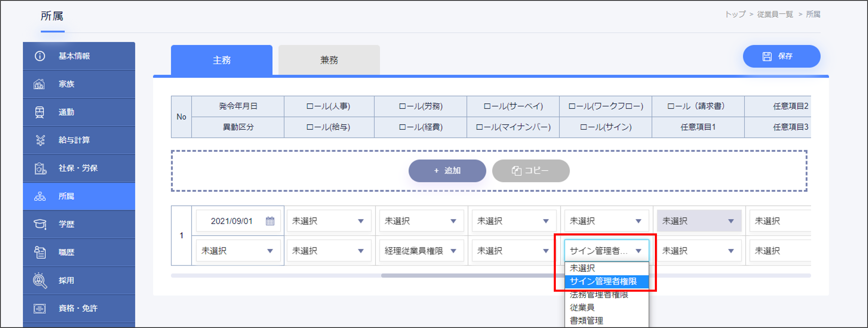
Task: Open 給与計算 using the yen icon
Action: coord(39,140)
